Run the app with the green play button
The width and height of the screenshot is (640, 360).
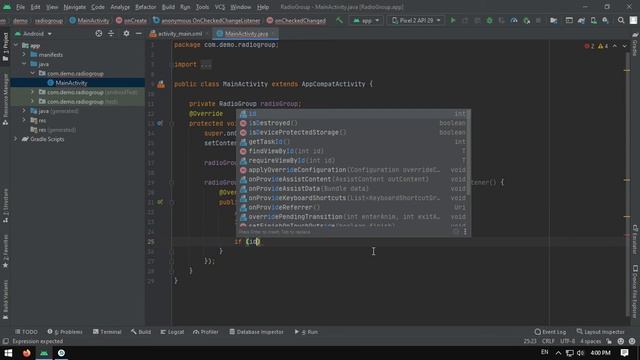[x=453, y=20]
